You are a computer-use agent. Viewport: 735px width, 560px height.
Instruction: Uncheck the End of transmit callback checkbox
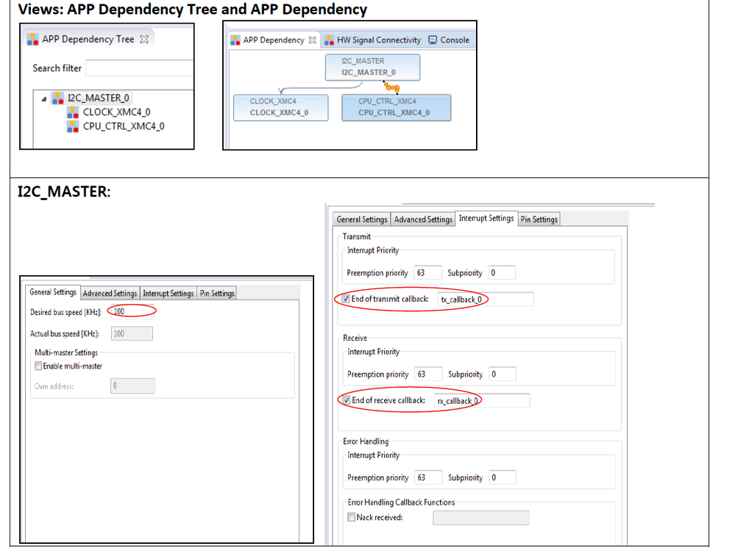347,300
